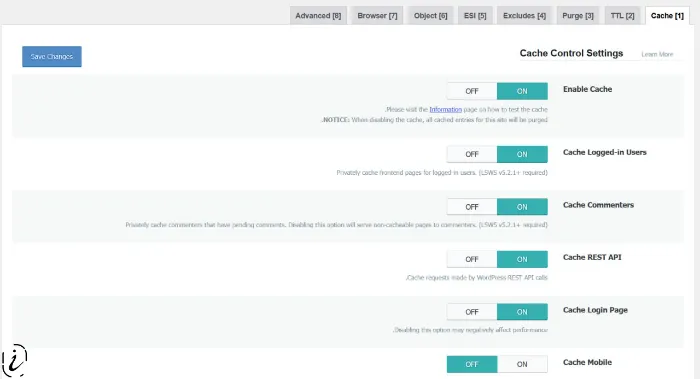
Task: Click the 'Privately cache commenters' description
Action: [x=337, y=225]
